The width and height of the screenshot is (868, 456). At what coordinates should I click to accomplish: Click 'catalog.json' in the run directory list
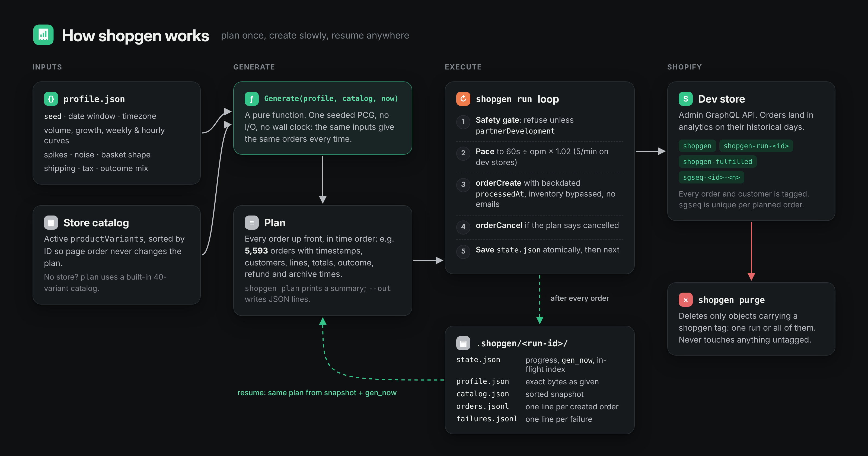click(x=483, y=394)
